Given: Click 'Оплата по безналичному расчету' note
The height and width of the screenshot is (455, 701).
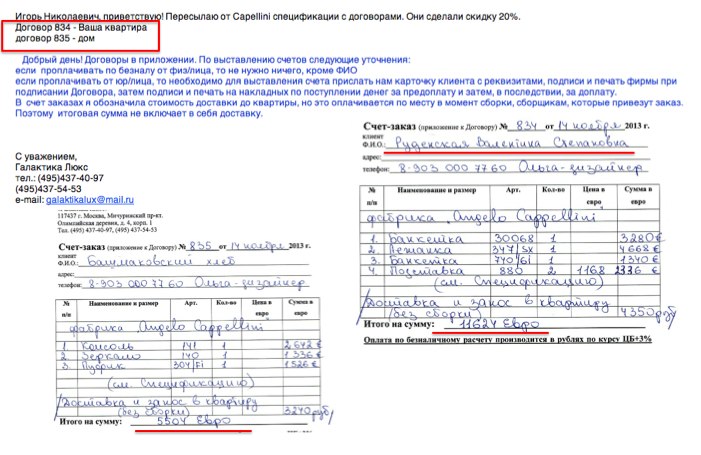Looking at the screenshot, I should (507, 340).
